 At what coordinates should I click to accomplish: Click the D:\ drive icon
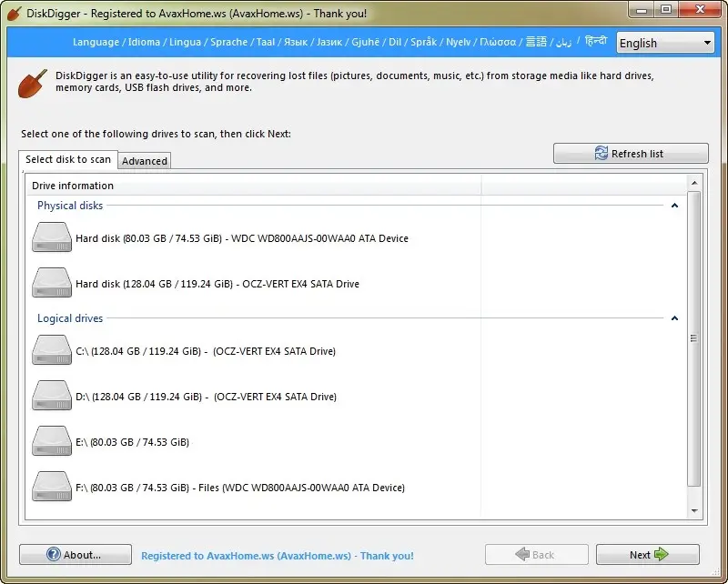click(x=52, y=395)
